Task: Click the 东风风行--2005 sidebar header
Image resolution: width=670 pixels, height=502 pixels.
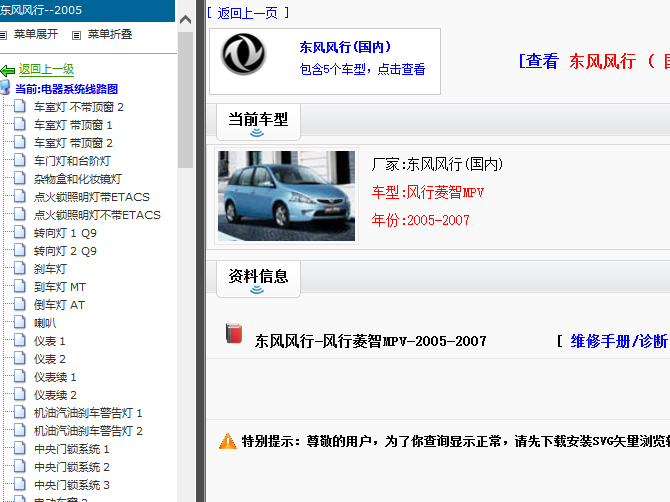Action: coord(87,10)
